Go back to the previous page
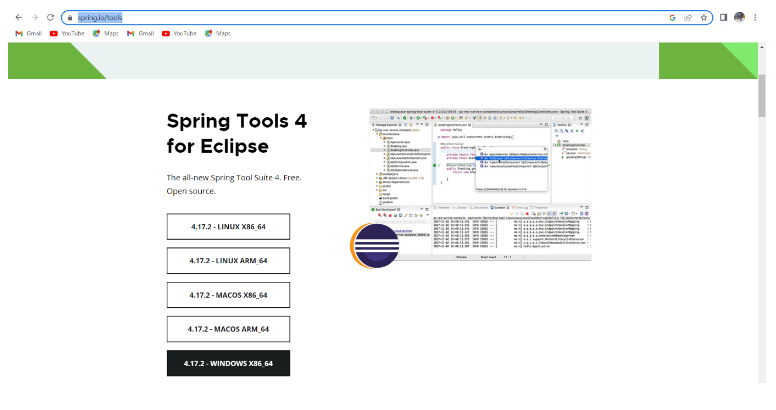The image size is (776, 410). (19, 17)
